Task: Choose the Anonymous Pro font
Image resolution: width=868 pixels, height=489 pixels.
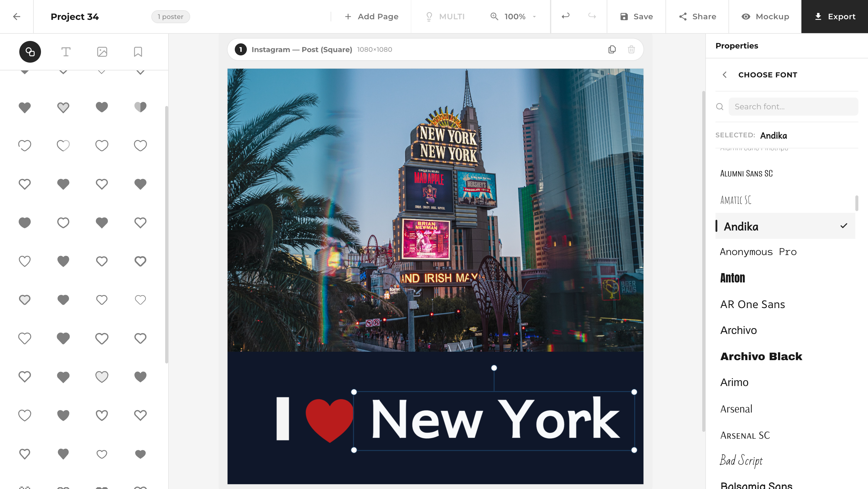Action: (x=759, y=252)
